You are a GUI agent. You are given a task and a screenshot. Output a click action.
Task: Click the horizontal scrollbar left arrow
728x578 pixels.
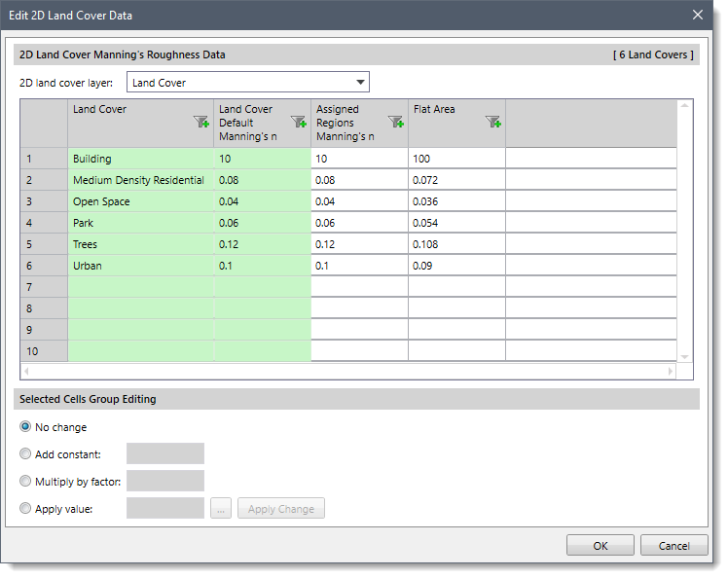(x=26, y=371)
